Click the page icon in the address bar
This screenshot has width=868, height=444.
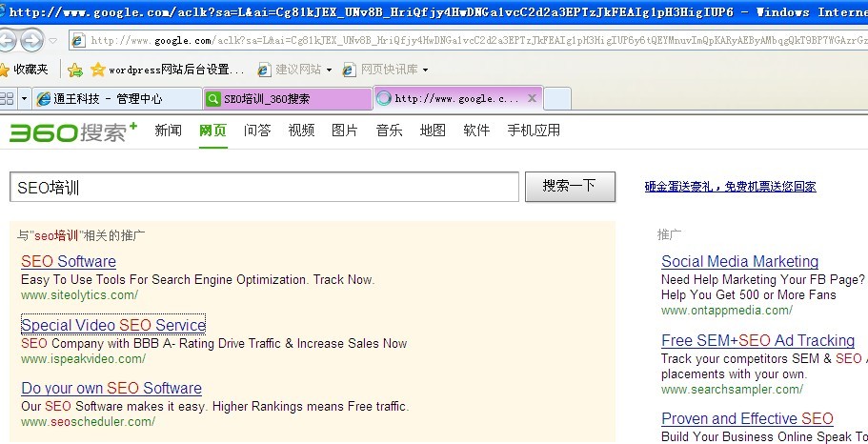coord(79,40)
